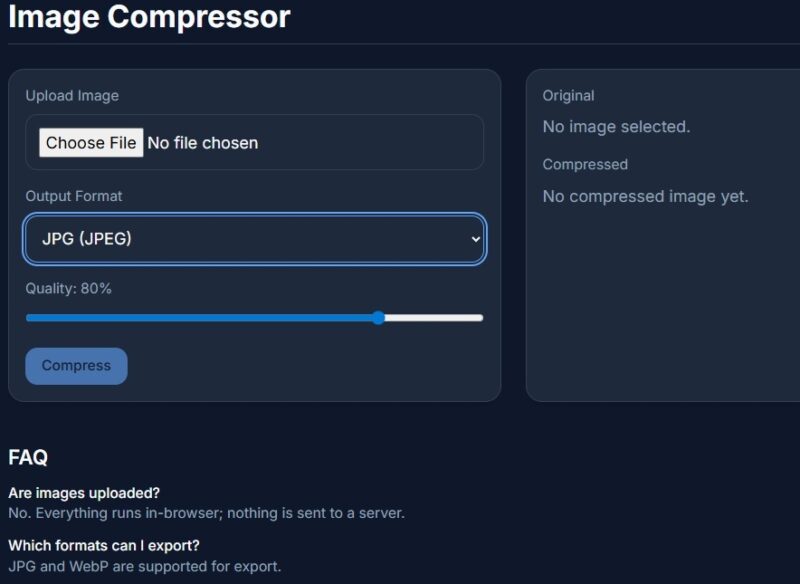
Task: Click the FAQ section heading
Action: [x=28, y=457]
